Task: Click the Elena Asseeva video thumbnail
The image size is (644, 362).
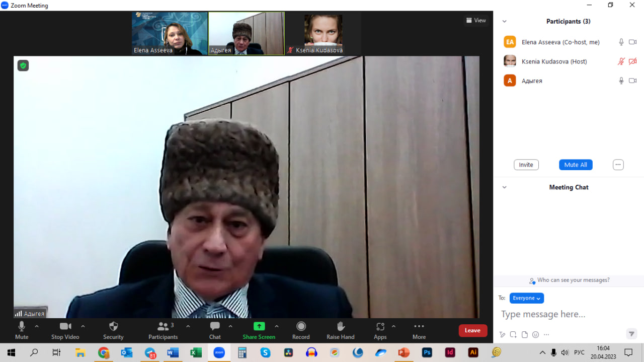Action: [x=170, y=33]
